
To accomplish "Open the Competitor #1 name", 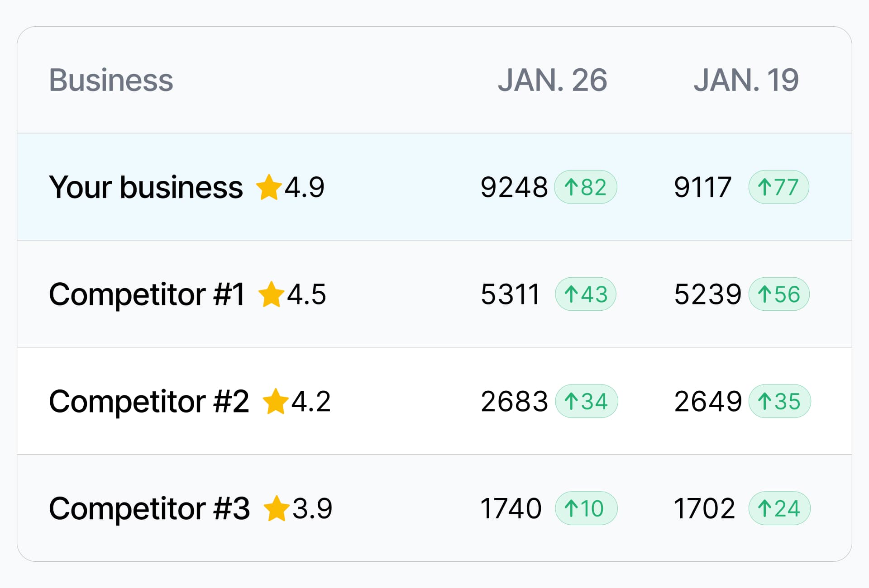I will [x=147, y=294].
